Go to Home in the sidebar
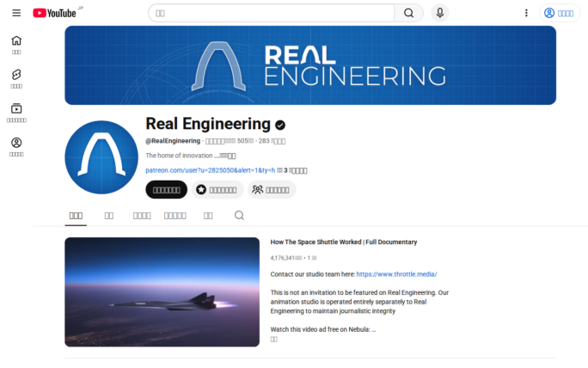The width and height of the screenshot is (588, 368). pos(16,45)
